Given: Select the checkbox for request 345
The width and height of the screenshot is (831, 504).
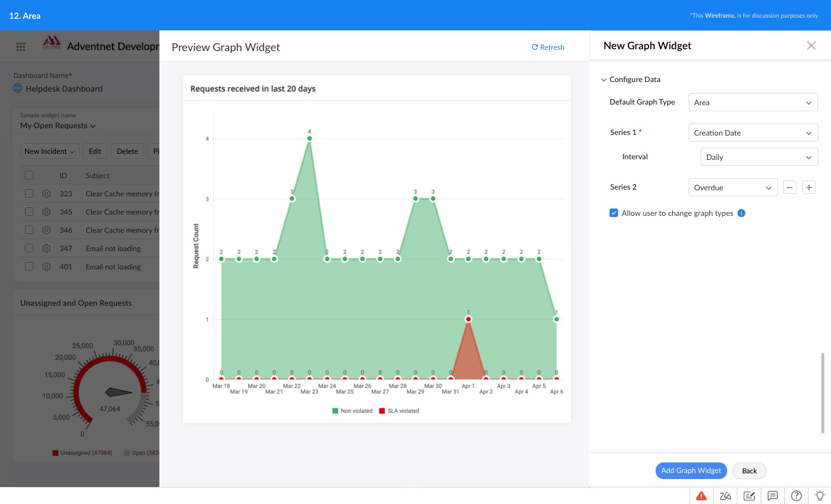Looking at the screenshot, I should [29, 212].
